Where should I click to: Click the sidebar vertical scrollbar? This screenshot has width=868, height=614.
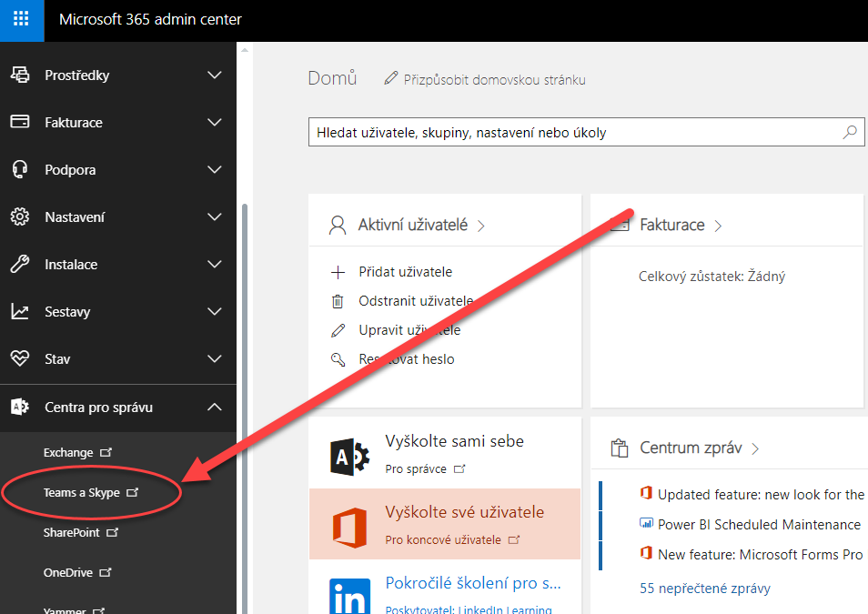(244, 408)
